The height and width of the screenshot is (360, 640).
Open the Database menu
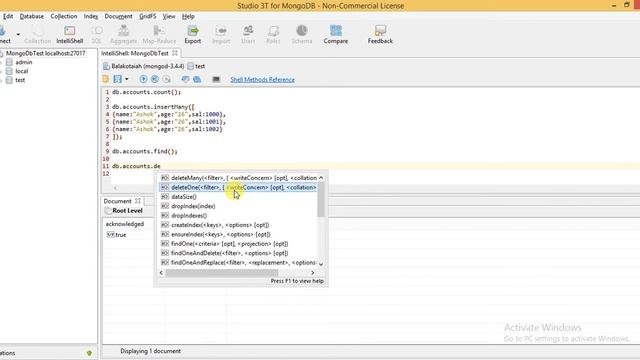31,16
